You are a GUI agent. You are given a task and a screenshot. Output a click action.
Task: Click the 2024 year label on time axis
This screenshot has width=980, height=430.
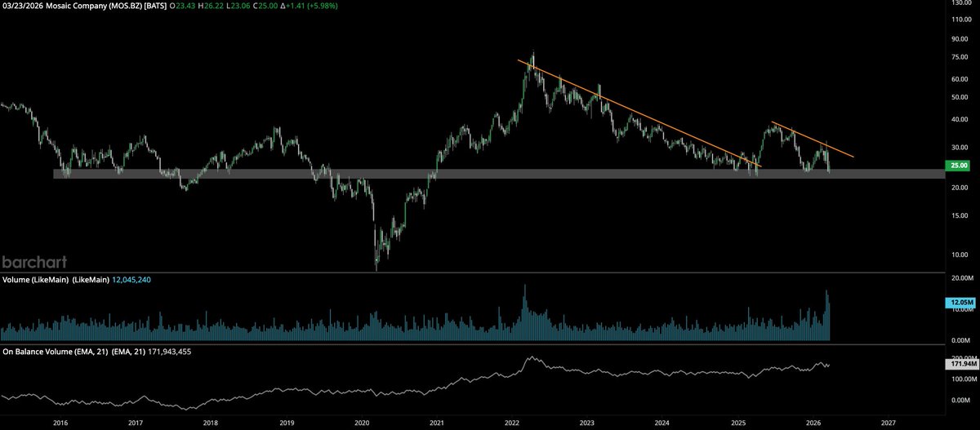click(x=662, y=423)
